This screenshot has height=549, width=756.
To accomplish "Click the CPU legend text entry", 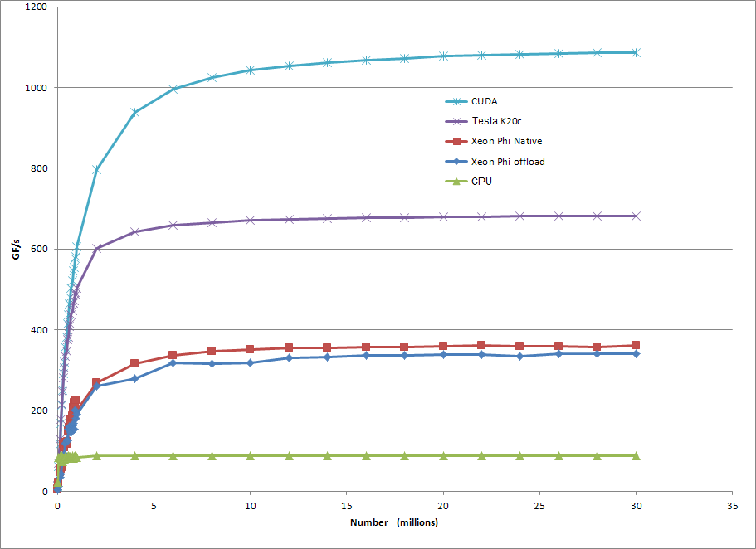I will pos(481,182).
